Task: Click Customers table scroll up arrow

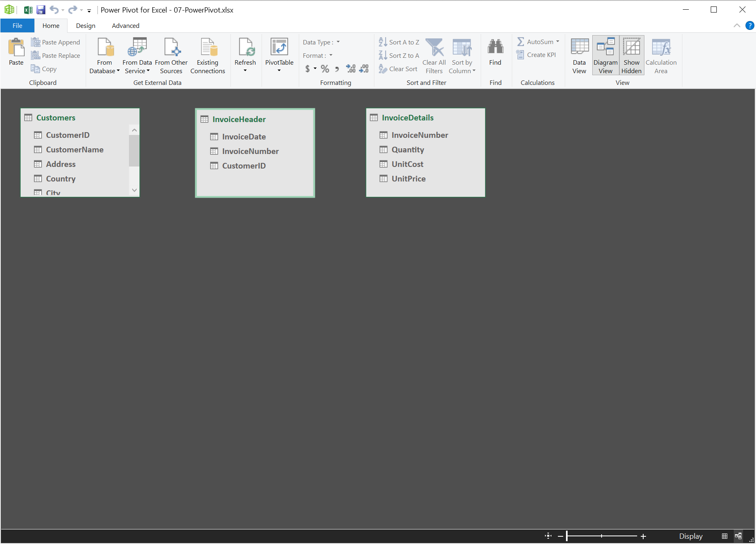Action: (134, 130)
